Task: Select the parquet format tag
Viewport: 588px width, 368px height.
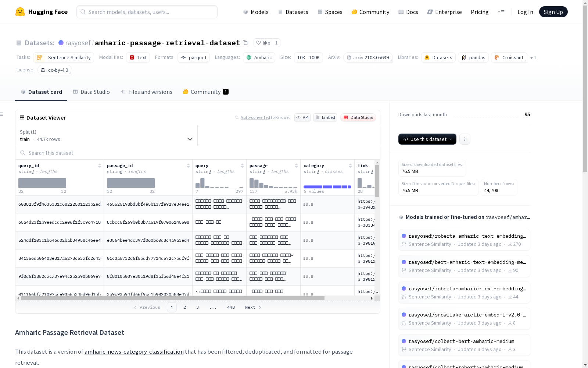Action: [194, 57]
